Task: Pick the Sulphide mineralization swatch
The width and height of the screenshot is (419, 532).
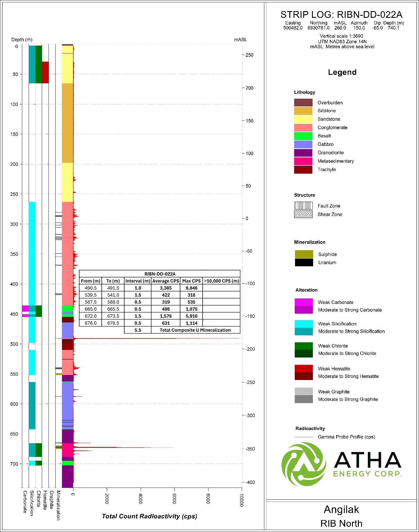Action: (x=304, y=254)
